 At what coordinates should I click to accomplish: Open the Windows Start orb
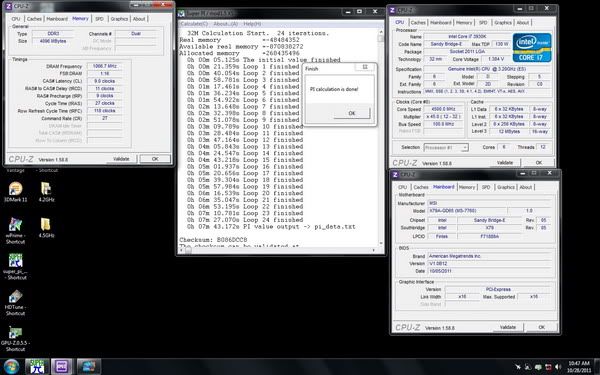pyautogui.click(x=11, y=367)
